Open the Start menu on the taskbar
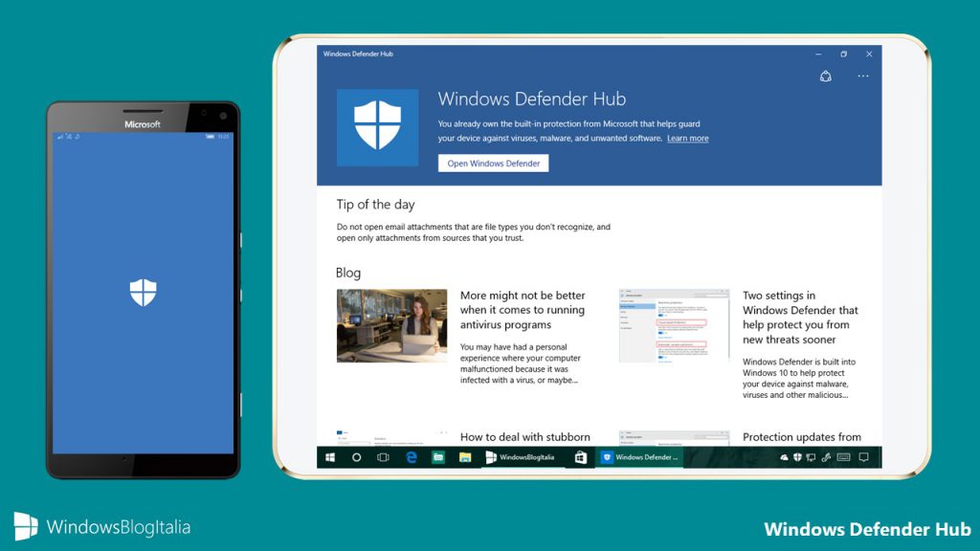Screen dimensions: 980x551 pyautogui.click(x=330, y=458)
